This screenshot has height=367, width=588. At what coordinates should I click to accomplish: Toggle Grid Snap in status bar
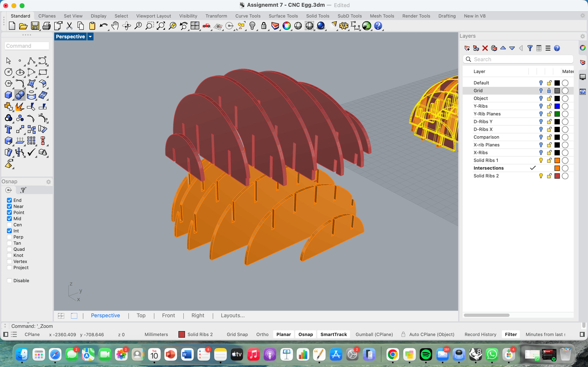click(237, 334)
